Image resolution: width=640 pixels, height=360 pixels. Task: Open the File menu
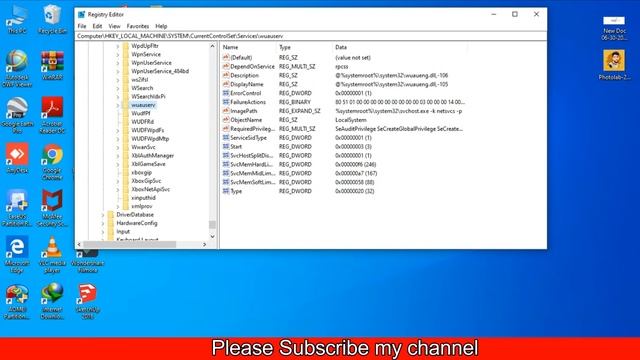(x=82, y=26)
